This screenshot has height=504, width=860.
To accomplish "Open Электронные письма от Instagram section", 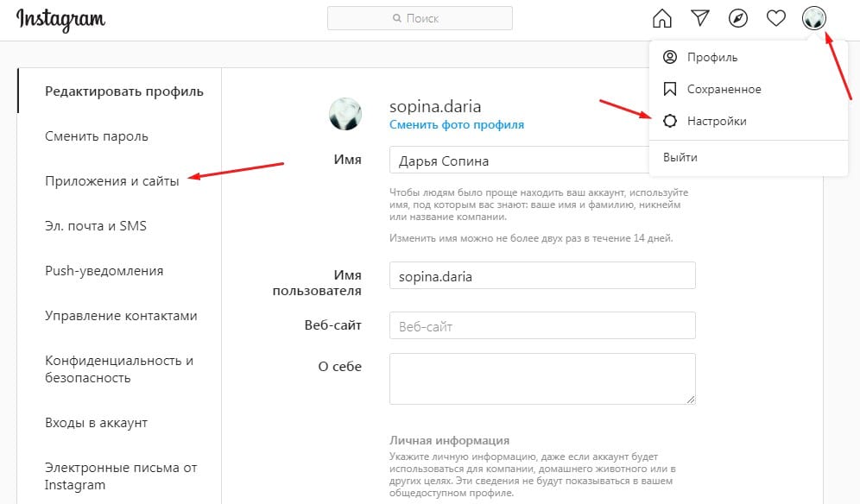I will pyautogui.click(x=121, y=476).
